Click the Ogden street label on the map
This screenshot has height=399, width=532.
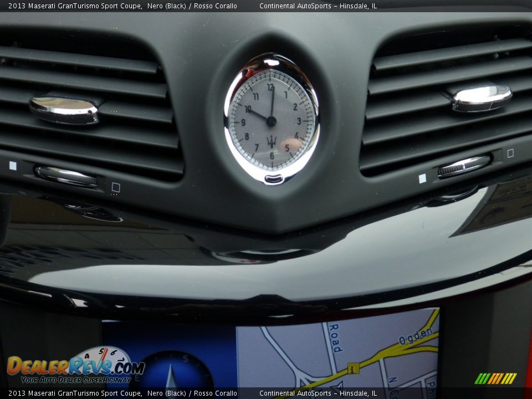point(416,336)
